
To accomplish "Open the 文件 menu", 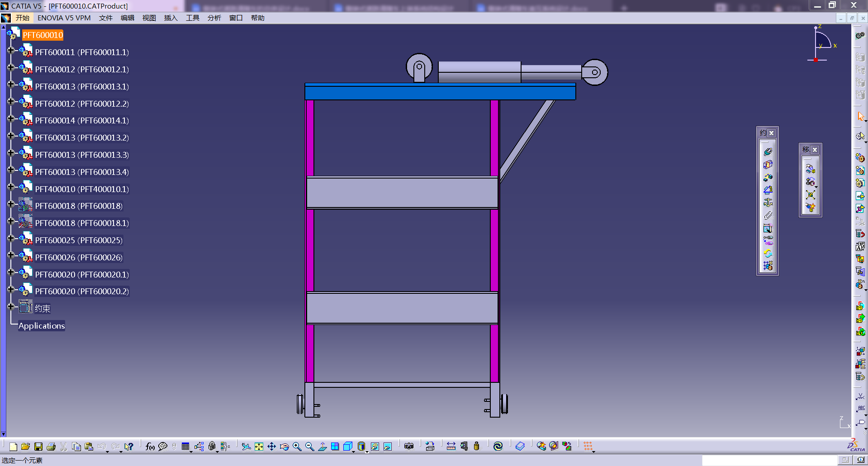I will coord(106,18).
